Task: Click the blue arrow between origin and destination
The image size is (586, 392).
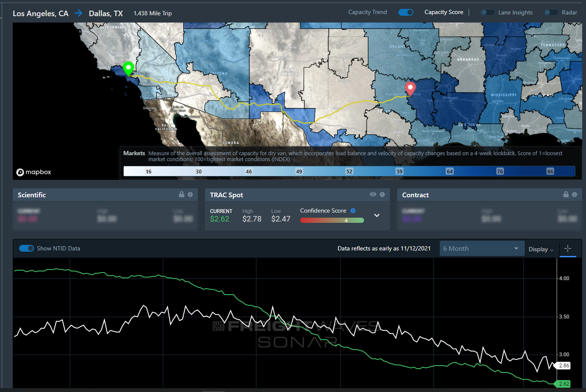Action: pos(79,13)
